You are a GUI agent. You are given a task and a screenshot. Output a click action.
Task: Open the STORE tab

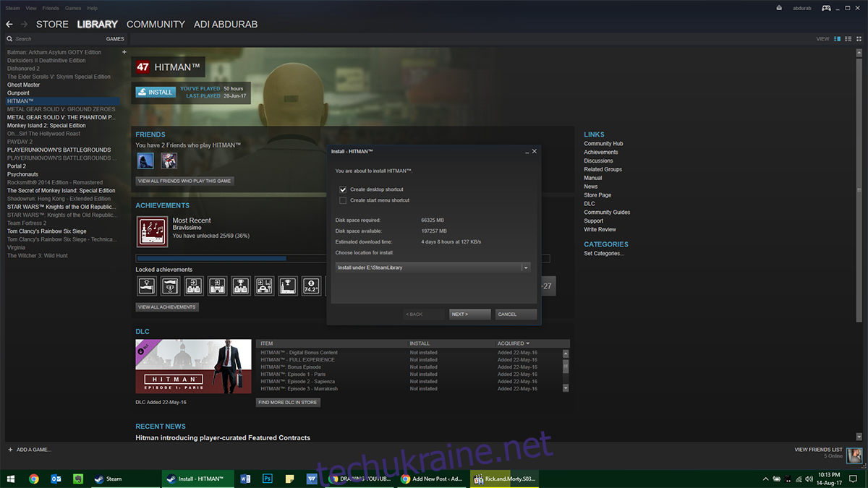(52, 24)
